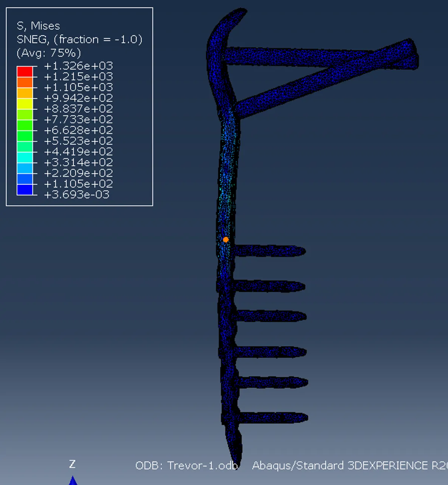
Task: Pick the yellow swatch beside +9.942e+02
Action: 25,104
